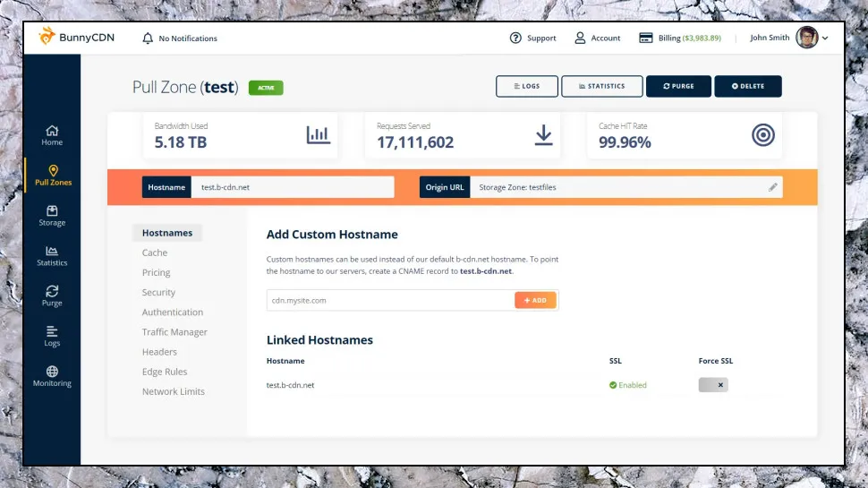The width and height of the screenshot is (868, 488).
Task: Open Purge in sidebar
Action: 52,296
